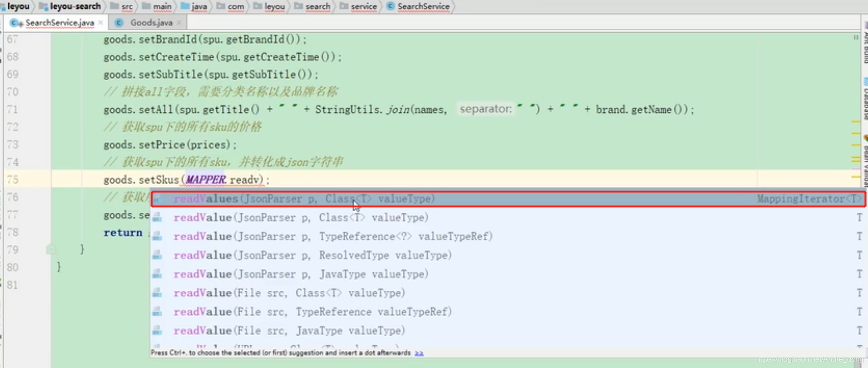This screenshot has height=368, width=868.
Task: Select the com package breadcrumb
Action: (x=236, y=6)
